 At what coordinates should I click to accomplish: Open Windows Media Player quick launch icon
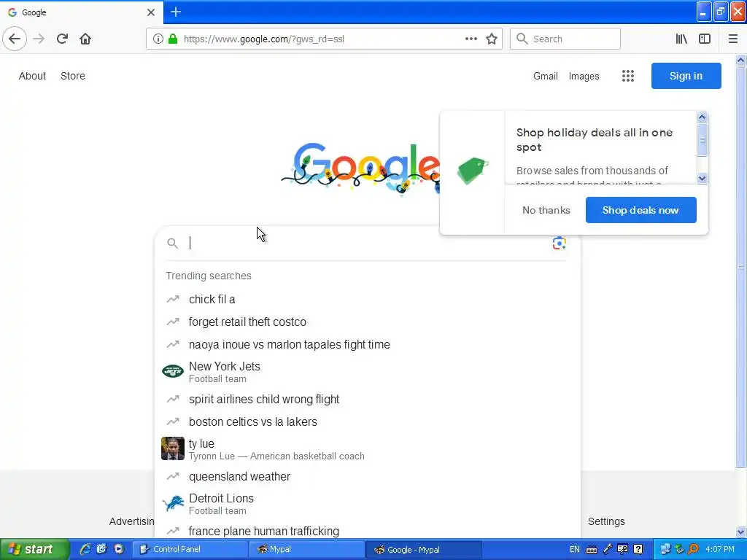[x=119, y=549]
